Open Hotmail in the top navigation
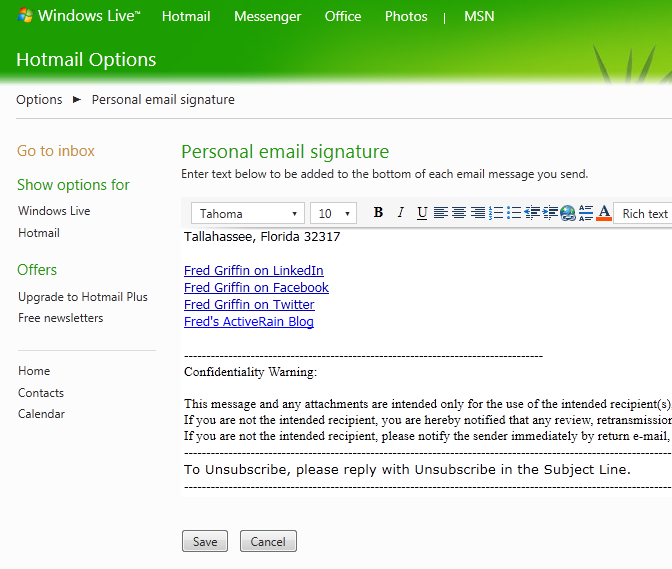This screenshot has width=672, height=569. tap(186, 16)
